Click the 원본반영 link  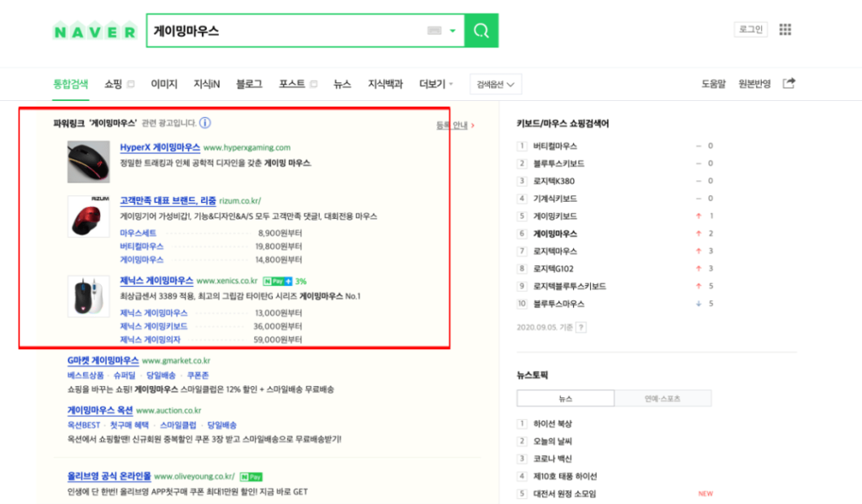click(754, 84)
